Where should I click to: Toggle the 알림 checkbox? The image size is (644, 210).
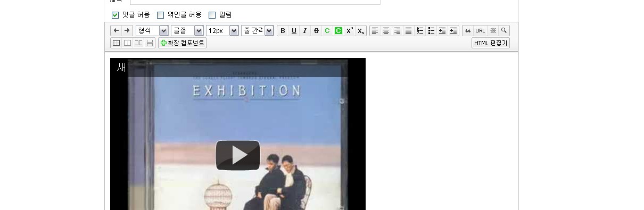point(212,15)
